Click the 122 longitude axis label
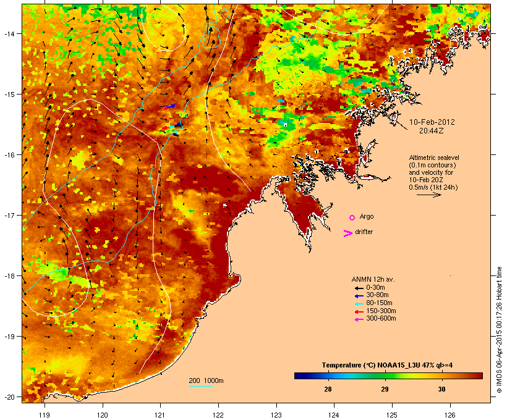This screenshot has width=507, height=420. [218, 415]
